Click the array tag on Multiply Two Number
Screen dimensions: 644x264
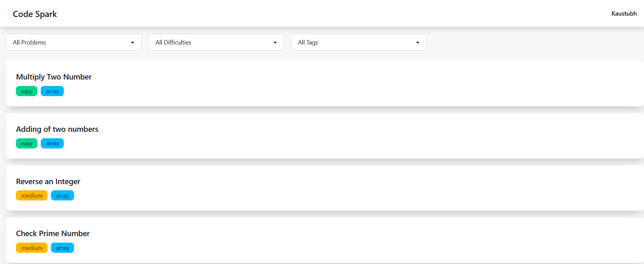pos(52,91)
